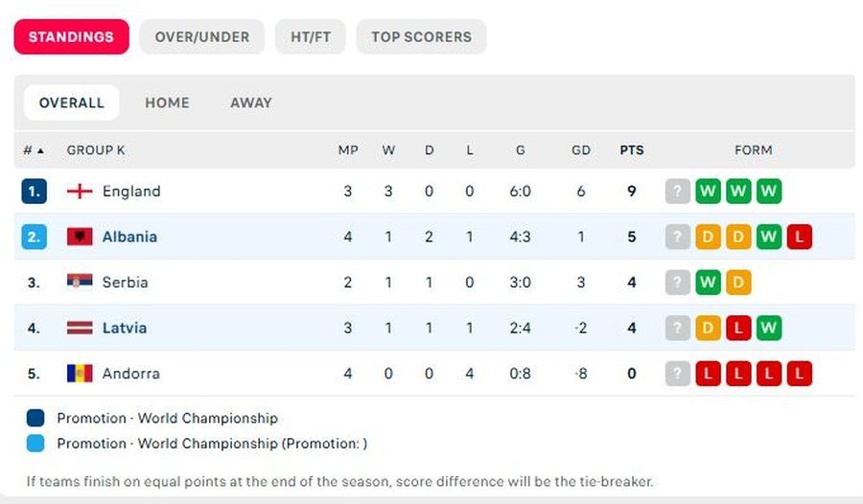Click the question-mark form badge in England's row
Screen dimensions: 863x504
click(x=678, y=191)
